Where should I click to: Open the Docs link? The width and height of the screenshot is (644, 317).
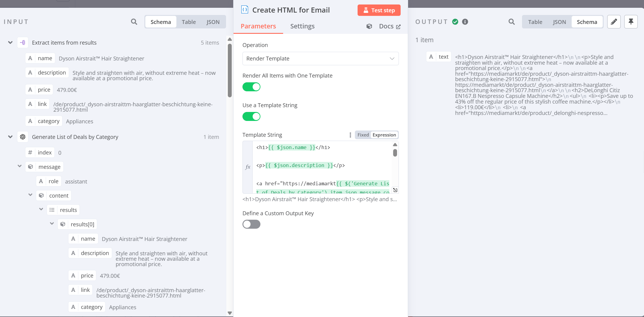tap(389, 26)
